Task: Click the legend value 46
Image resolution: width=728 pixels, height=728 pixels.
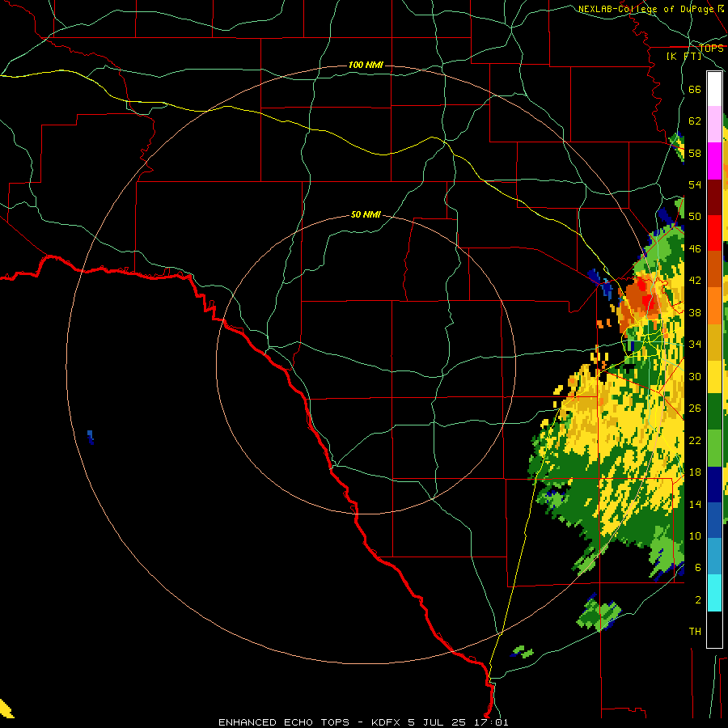Action: point(695,249)
